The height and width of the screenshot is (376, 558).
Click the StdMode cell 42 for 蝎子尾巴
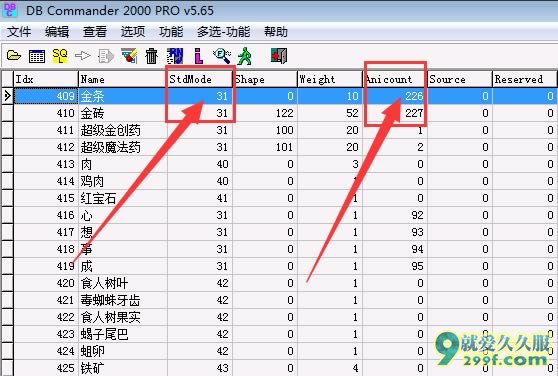click(200, 334)
